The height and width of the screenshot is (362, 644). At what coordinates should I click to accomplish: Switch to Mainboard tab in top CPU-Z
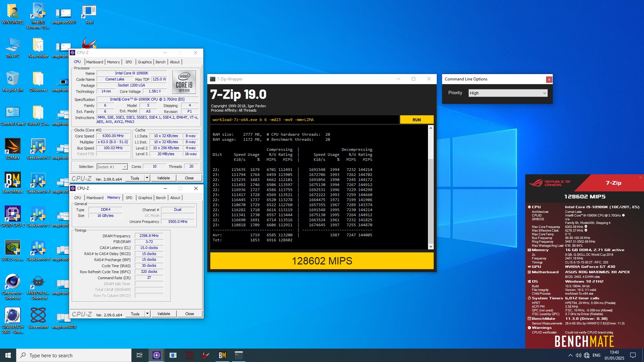tap(95, 62)
